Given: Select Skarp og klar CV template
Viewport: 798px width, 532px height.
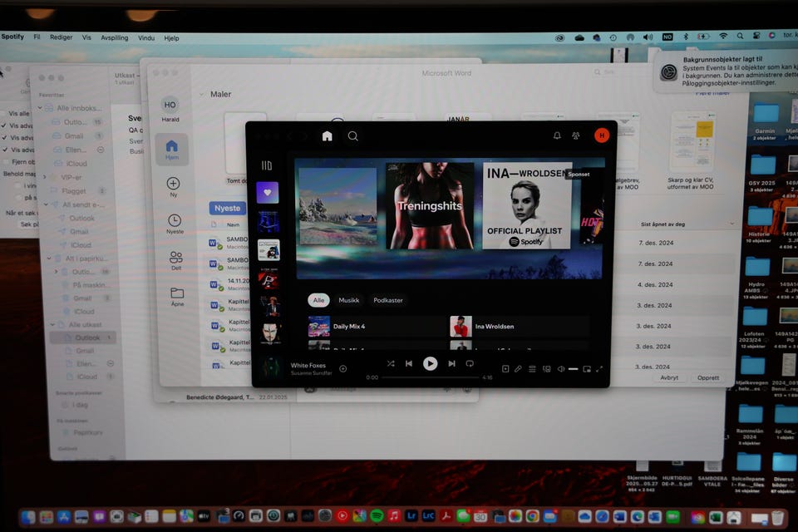Looking at the screenshot, I should (691, 150).
